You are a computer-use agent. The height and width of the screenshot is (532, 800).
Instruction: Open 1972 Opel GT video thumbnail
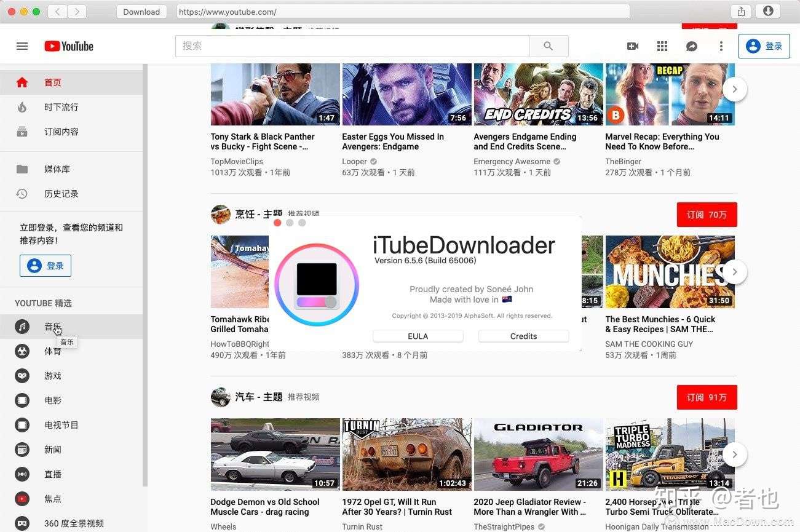pos(407,455)
